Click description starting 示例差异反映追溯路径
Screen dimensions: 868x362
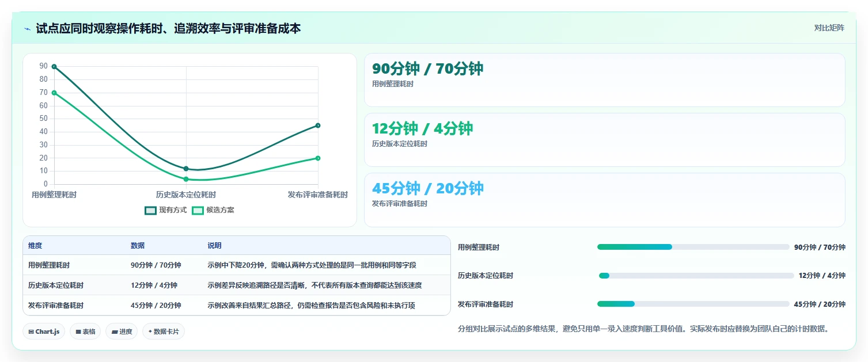pyautogui.click(x=314, y=285)
